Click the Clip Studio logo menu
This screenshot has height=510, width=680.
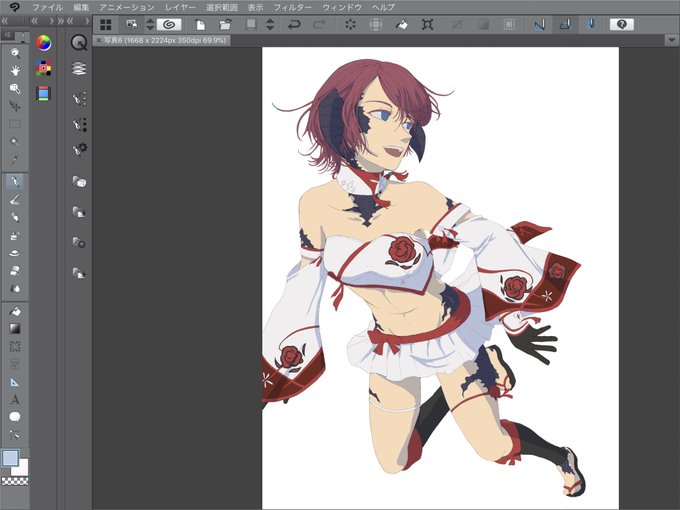coord(15,7)
